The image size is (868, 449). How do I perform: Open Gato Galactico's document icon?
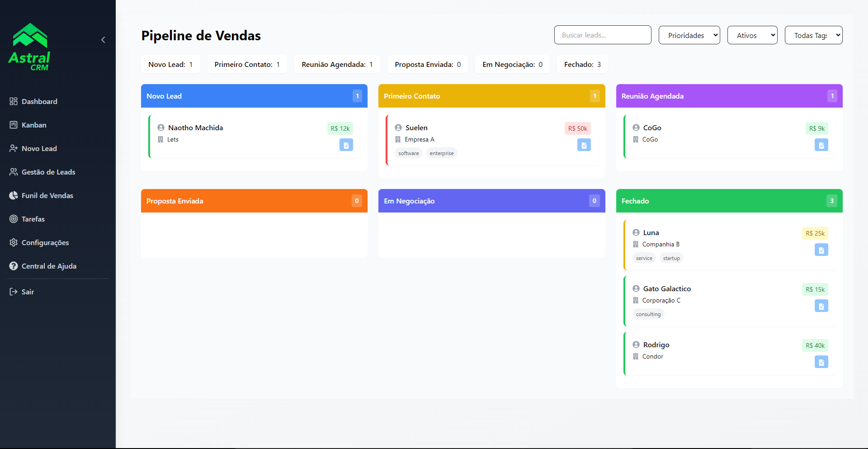[821, 306]
